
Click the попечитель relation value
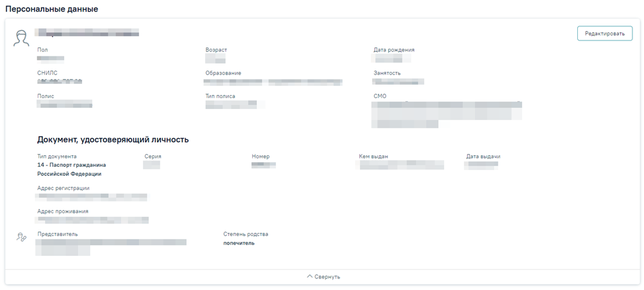click(239, 243)
